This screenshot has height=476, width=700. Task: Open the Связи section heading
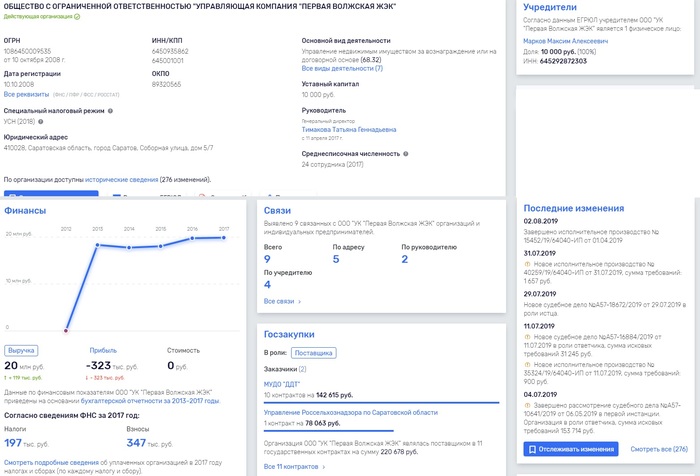tap(277, 211)
